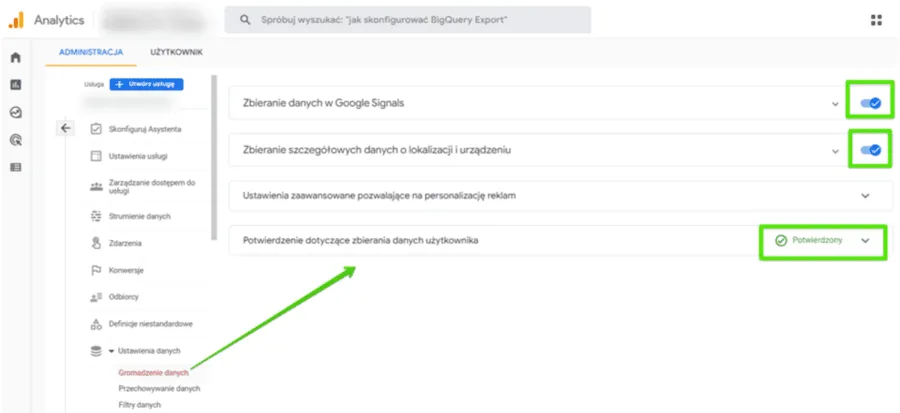
Task: Click the blurred account name selector
Action: coord(153,22)
